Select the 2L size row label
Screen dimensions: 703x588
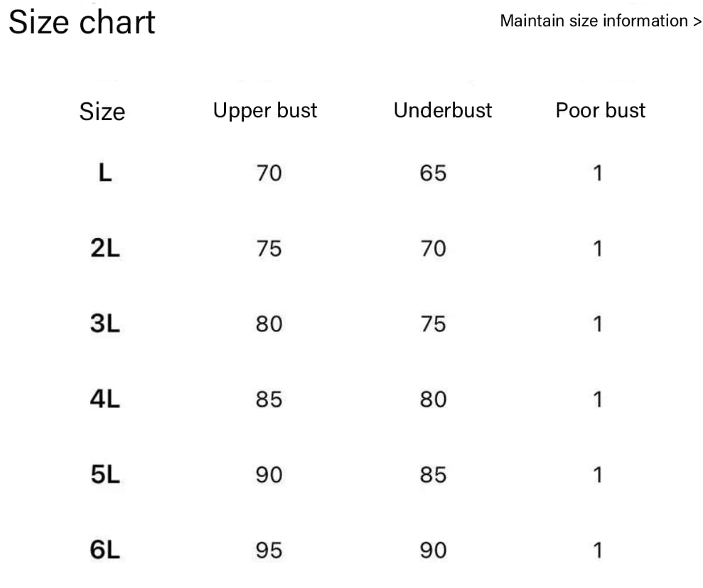point(105,248)
